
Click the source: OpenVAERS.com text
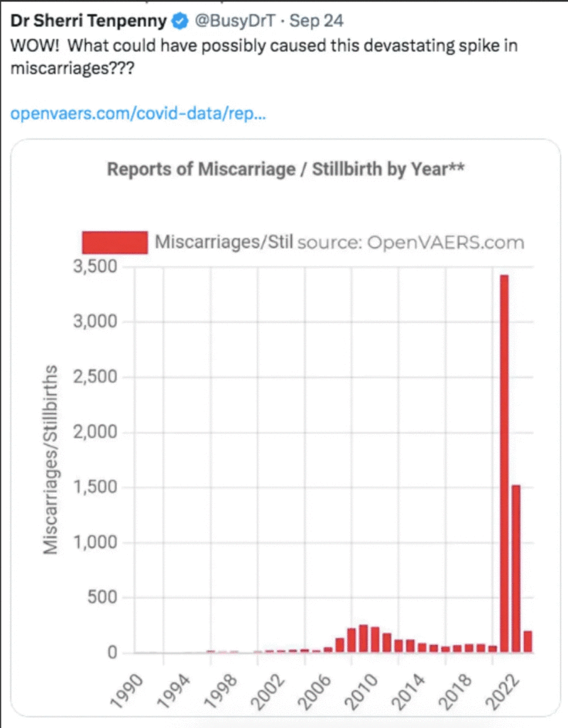point(411,243)
